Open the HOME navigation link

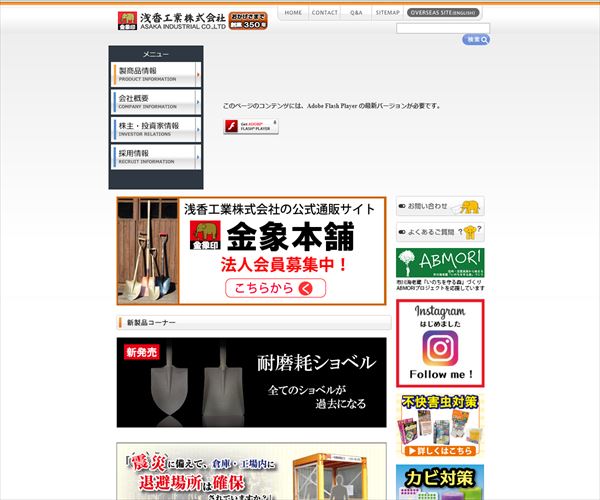(x=293, y=13)
